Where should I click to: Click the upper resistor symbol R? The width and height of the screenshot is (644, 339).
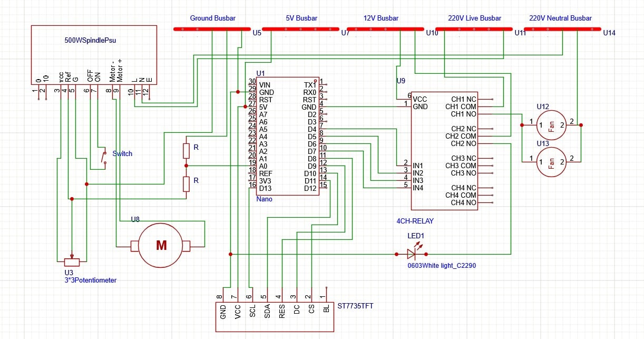pyautogui.click(x=186, y=150)
